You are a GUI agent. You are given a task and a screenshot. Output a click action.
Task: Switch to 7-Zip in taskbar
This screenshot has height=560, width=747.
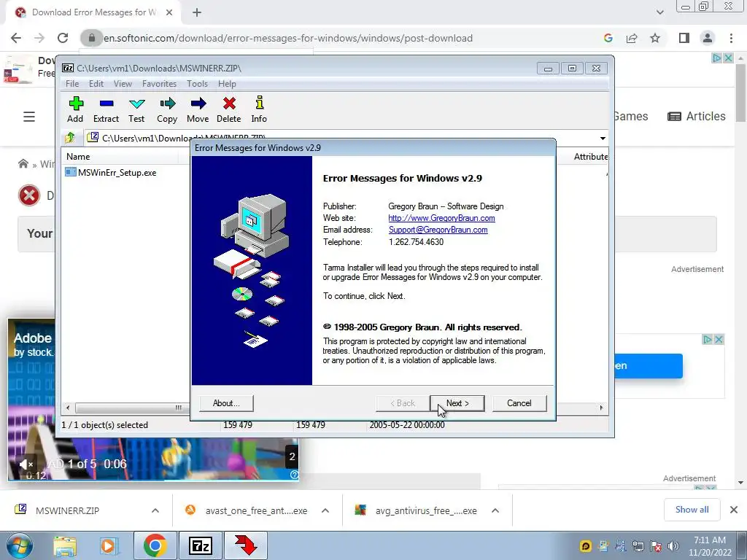click(x=200, y=545)
